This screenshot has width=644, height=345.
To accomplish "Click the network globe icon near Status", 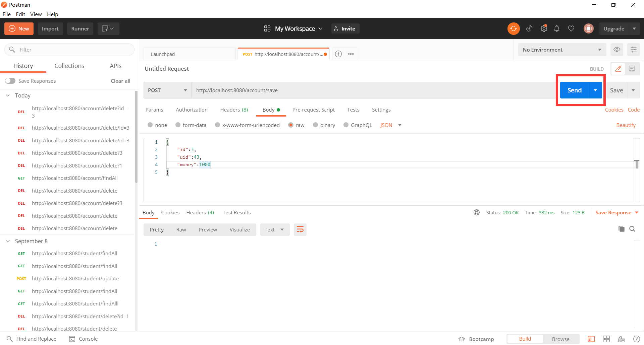I will (477, 212).
